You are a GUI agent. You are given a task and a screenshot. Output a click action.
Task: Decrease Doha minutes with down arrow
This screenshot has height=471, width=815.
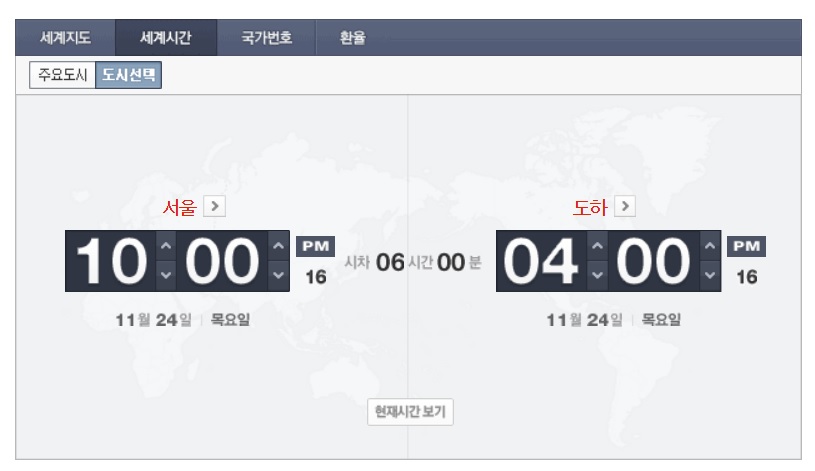[710, 276]
